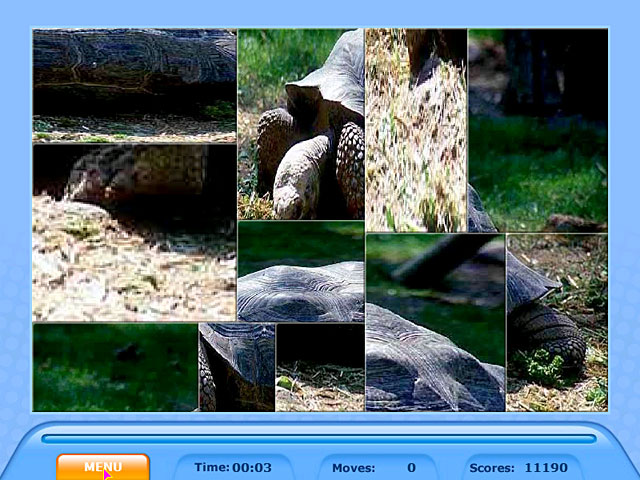This screenshot has width=640, height=480.
Task: Click the moves count showing 0
Action: 411,467
